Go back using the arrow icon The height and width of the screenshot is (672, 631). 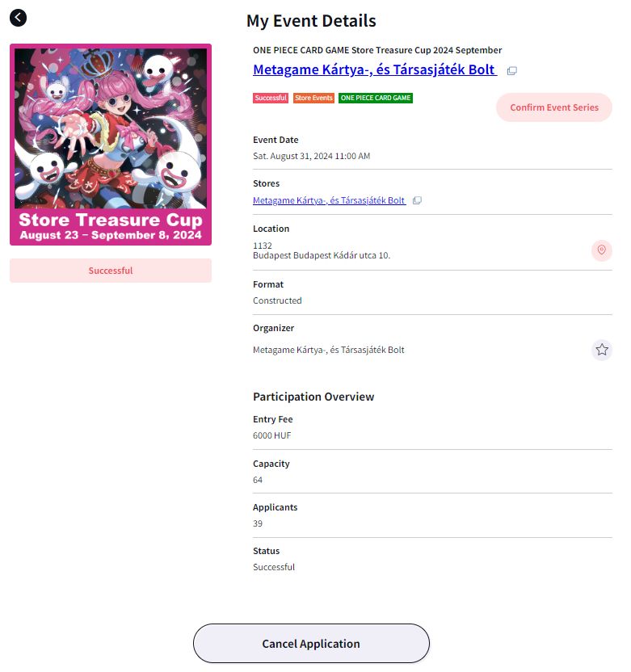pos(18,18)
